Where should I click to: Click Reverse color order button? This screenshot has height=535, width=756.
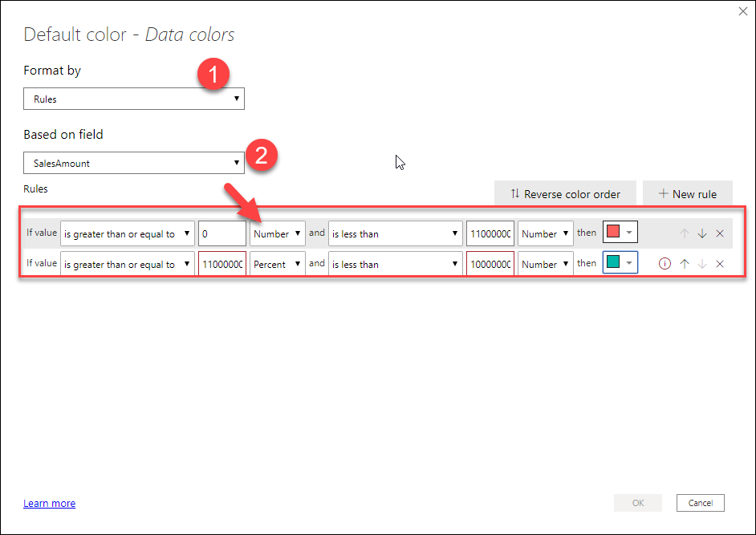click(x=564, y=194)
